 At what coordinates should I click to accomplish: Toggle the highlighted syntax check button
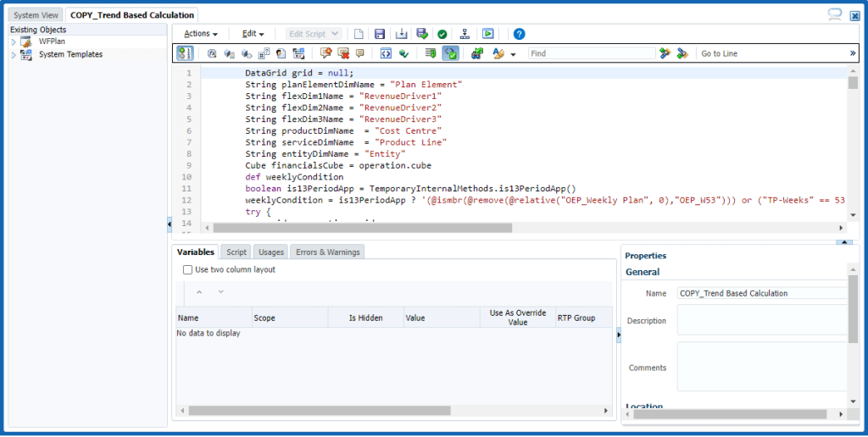pyautogui.click(x=450, y=53)
